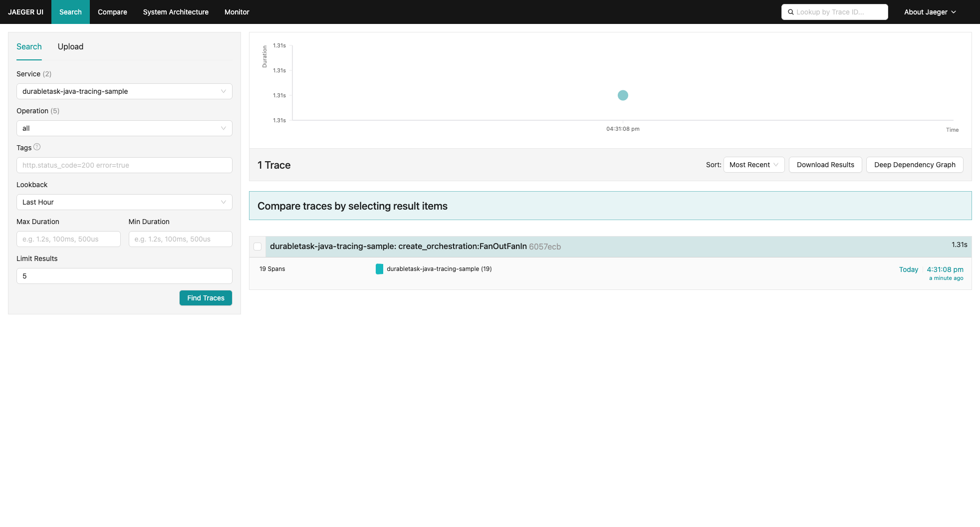Open System Architecture page

click(176, 12)
